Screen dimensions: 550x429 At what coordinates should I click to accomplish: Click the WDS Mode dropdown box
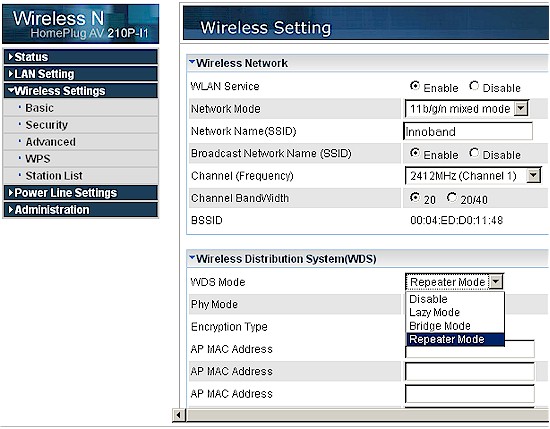(x=454, y=282)
